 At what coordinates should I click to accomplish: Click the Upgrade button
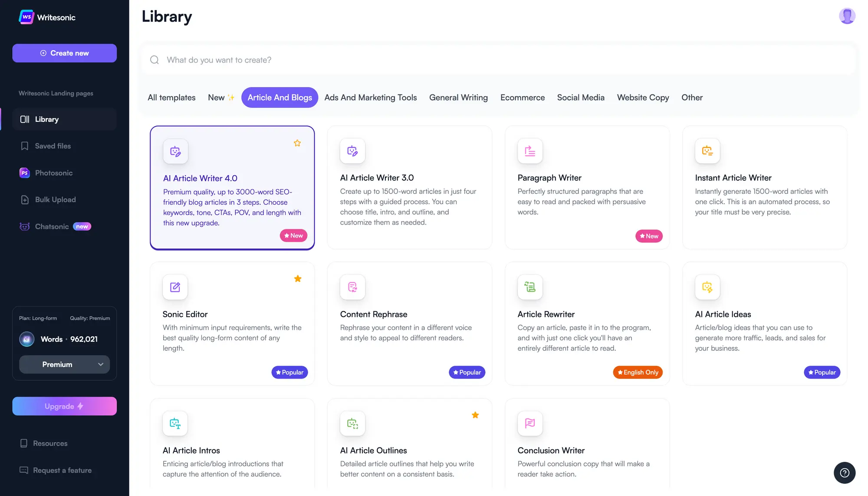[64, 406]
